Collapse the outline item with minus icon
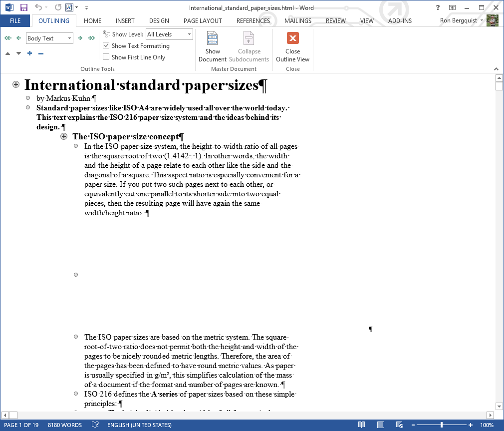This screenshot has height=431, width=504. click(x=41, y=53)
